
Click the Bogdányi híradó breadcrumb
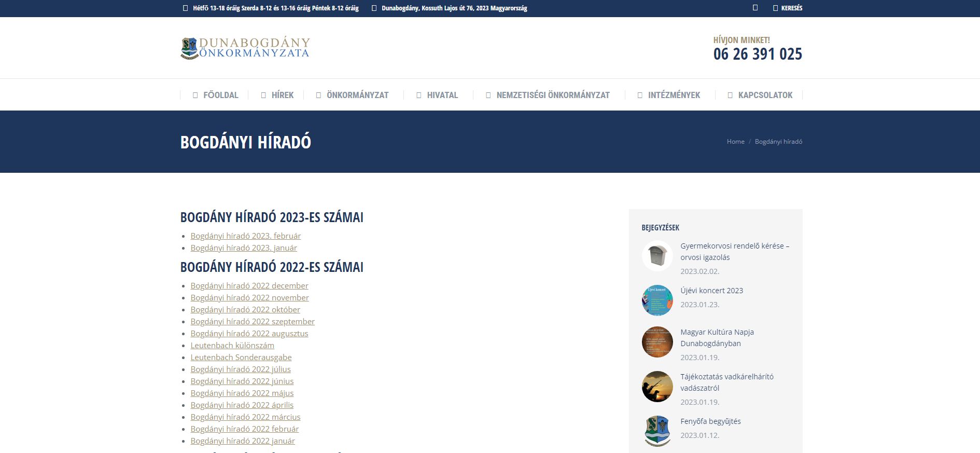778,142
